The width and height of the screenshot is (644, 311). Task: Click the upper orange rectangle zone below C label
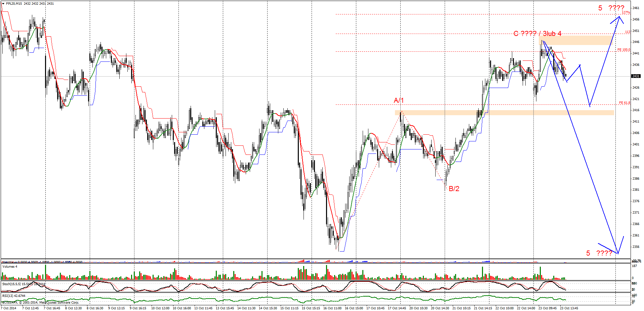[x=575, y=41]
